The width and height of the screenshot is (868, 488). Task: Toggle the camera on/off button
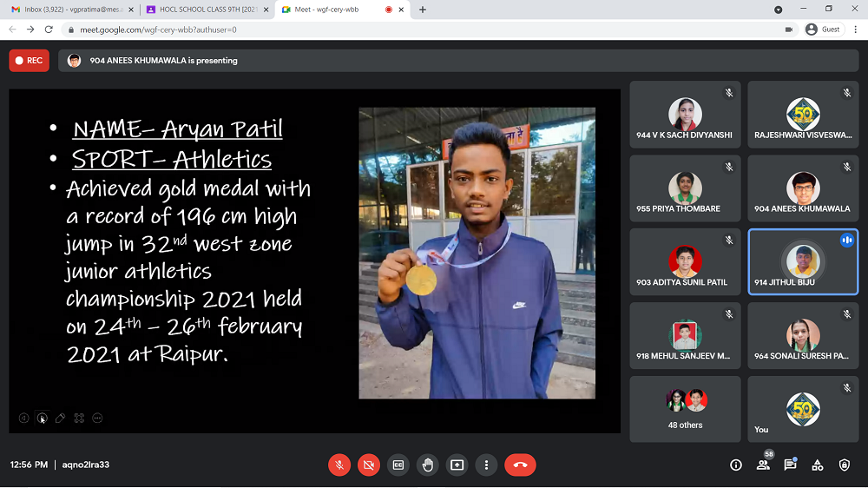click(369, 465)
